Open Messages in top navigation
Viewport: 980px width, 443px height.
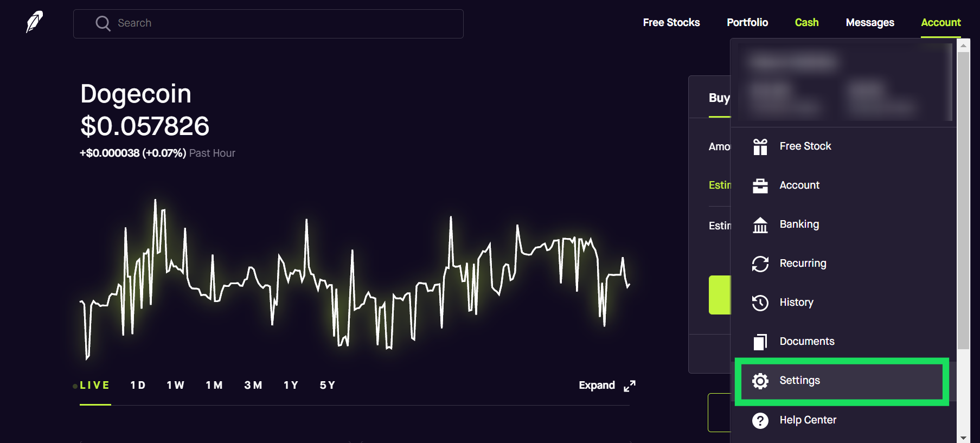click(870, 23)
